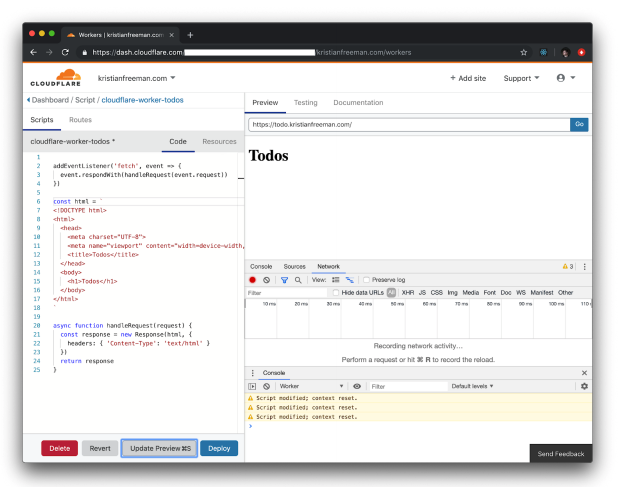This screenshot has height=487, width=618.
Task: Open the Support menu dropdown
Action: click(x=521, y=78)
